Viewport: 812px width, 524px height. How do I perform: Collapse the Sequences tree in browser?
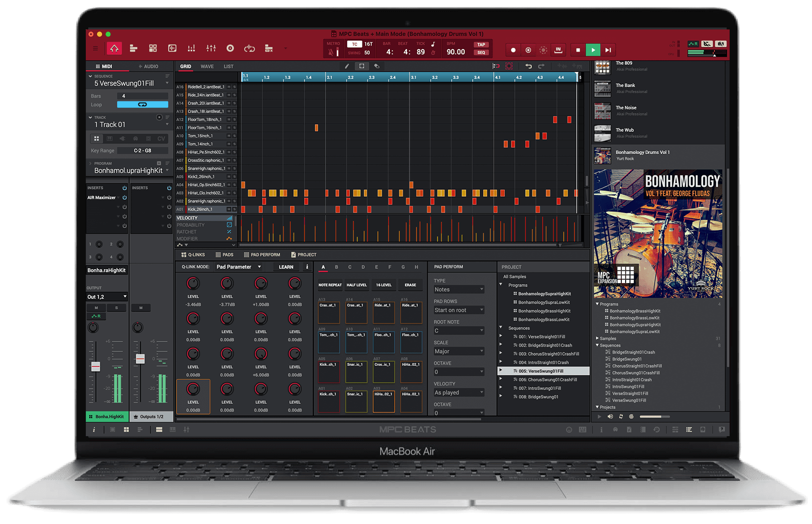click(597, 345)
